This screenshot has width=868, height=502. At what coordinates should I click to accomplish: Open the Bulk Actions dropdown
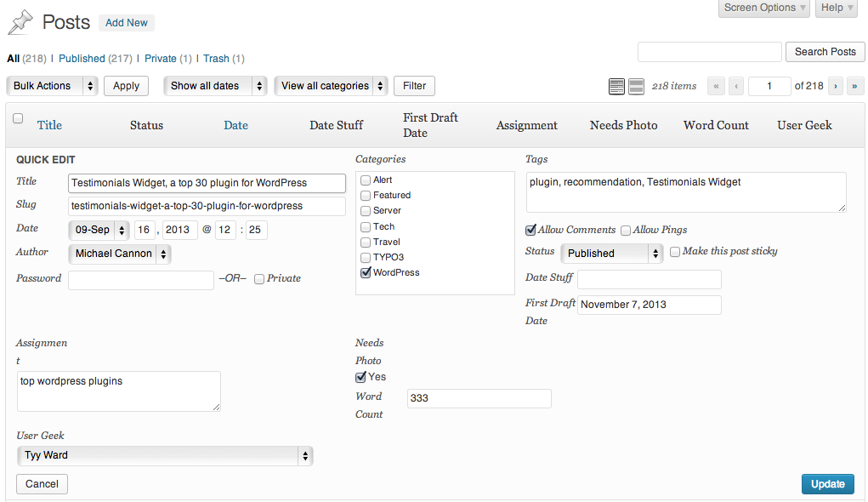(x=53, y=86)
